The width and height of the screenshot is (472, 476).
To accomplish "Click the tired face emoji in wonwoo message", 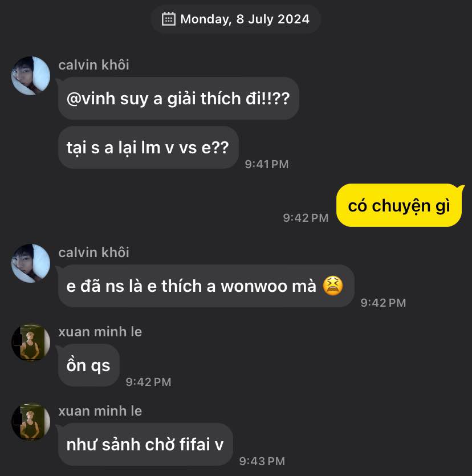I will (333, 286).
